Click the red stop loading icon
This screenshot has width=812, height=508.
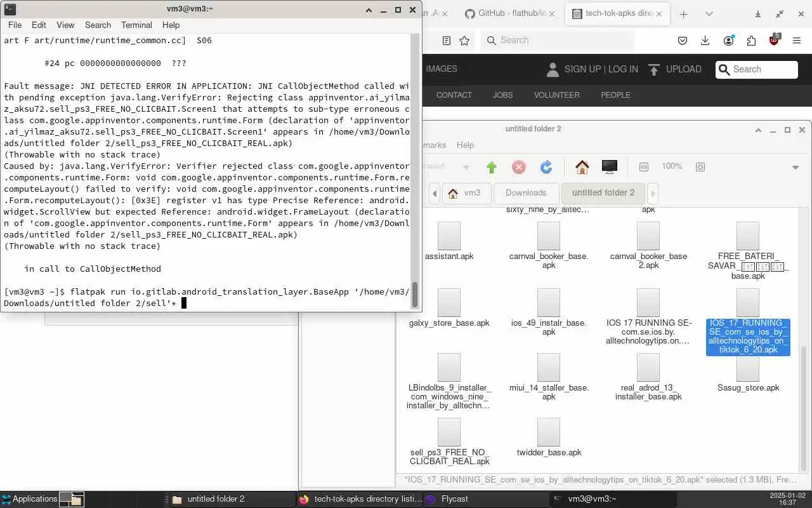519,167
